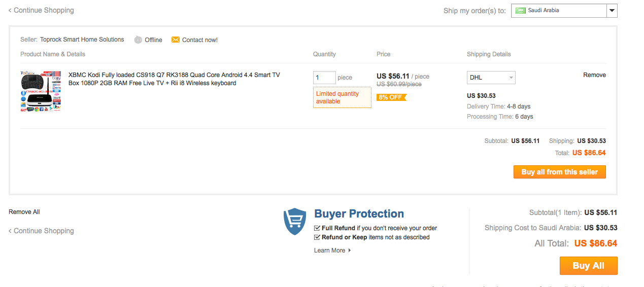The height and width of the screenshot is (287, 644).
Task: Toggle the Full Refund checkbox
Action: 317,228
